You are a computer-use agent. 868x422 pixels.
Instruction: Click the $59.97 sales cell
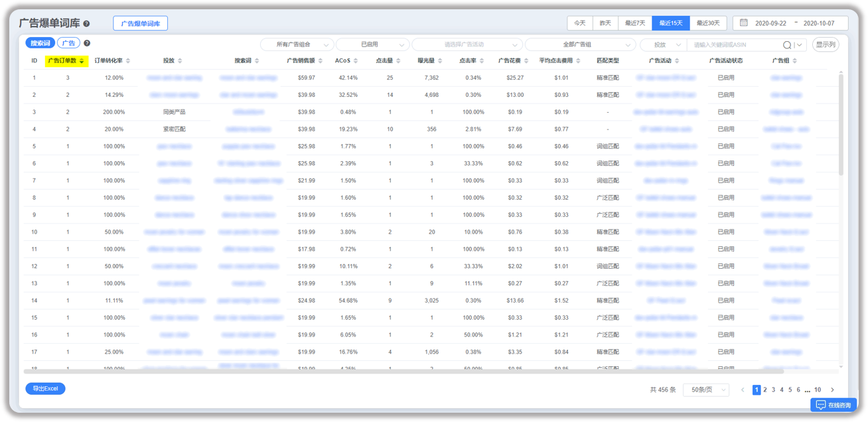307,78
